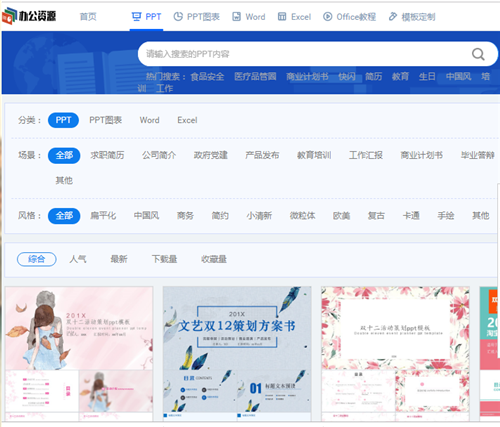The width and height of the screenshot is (500, 427).
Task: Open the PPT navigation tab
Action: click(146, 17)
